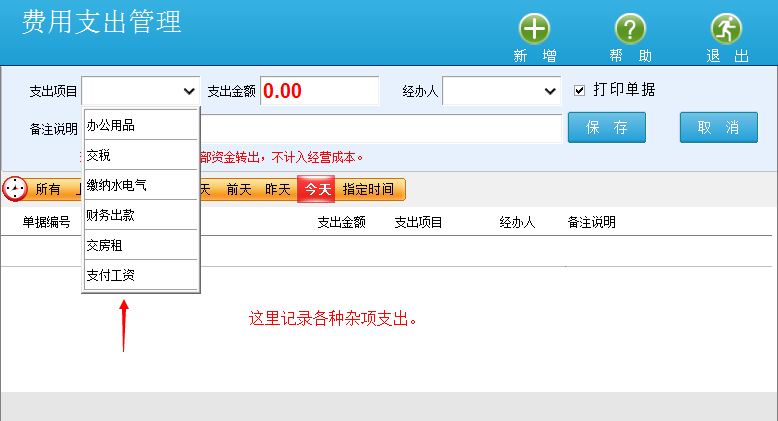Expand the 经办人 dropdown
778x421 pixels.
coord(550,91)
